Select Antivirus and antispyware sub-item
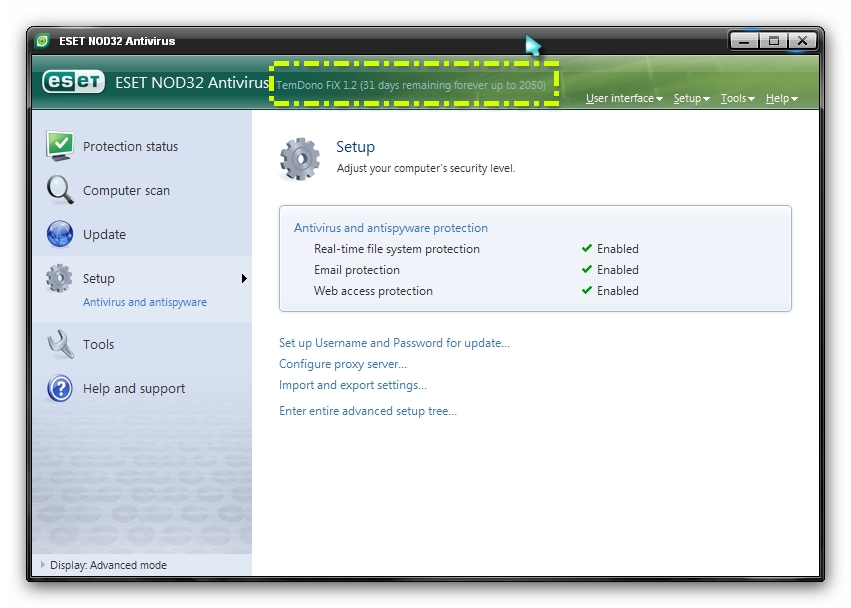 144,302
